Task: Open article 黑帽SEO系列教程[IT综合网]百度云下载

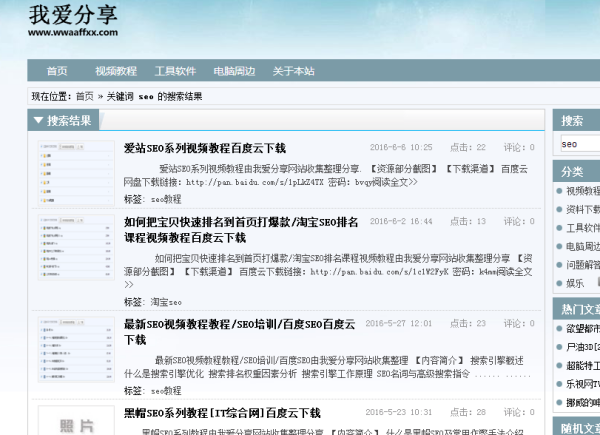Action: tap(222, 413)
